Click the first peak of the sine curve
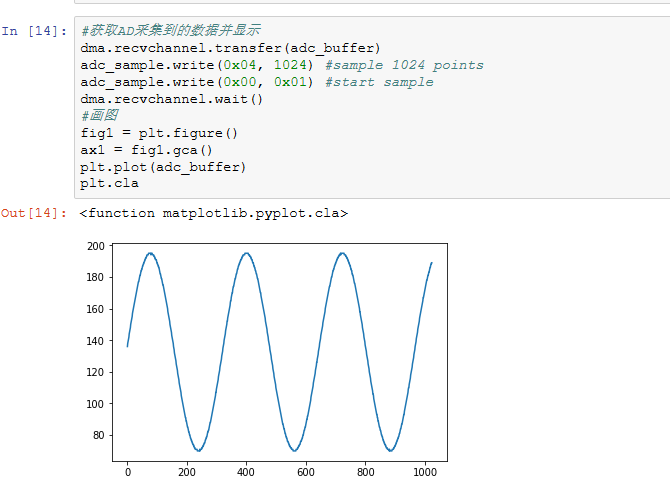The image size is (670, 495). (150, 253)
